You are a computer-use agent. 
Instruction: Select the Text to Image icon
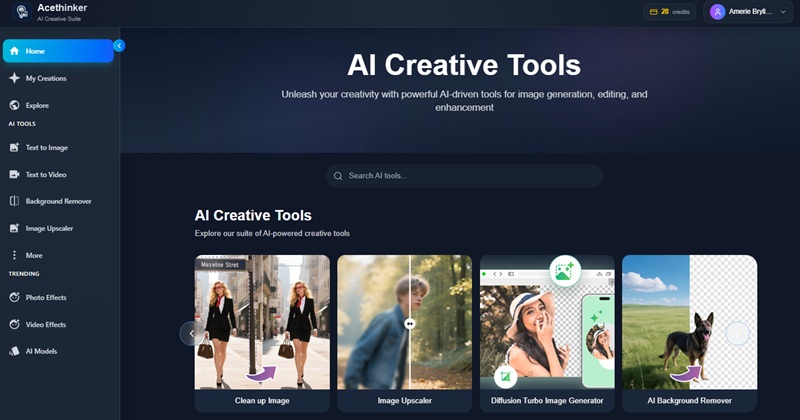[14, 148]
